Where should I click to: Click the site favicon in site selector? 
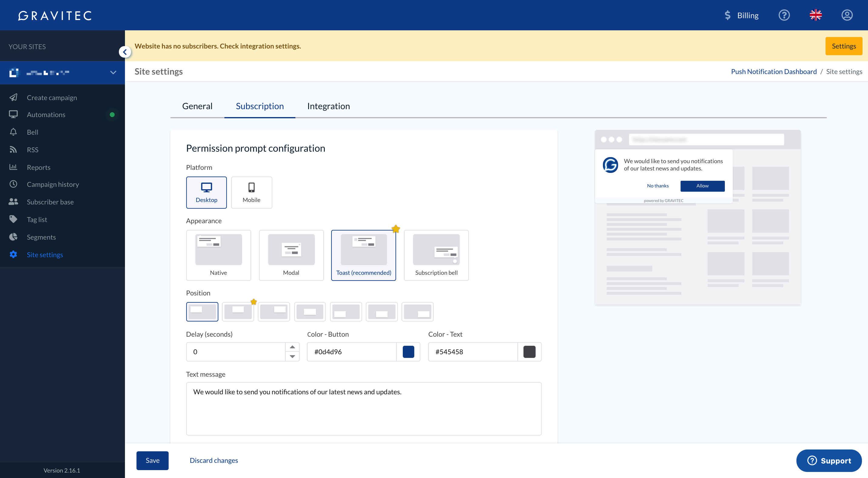click(14, 72)
